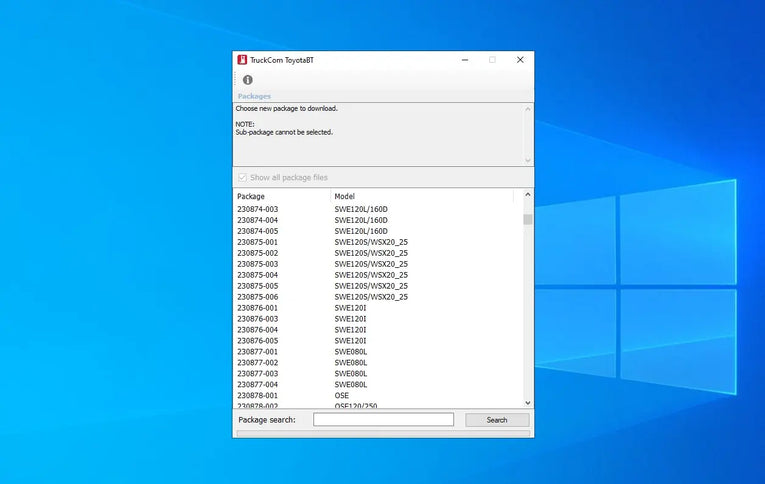765x484 pixels.
Task: Click into the Package search input field
Action: [383, 420]
